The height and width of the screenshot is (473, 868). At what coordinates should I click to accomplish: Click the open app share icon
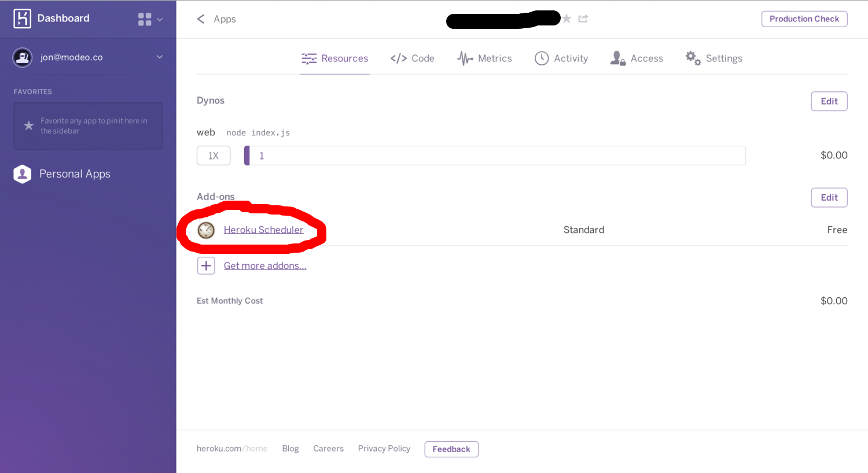point(583,19)
